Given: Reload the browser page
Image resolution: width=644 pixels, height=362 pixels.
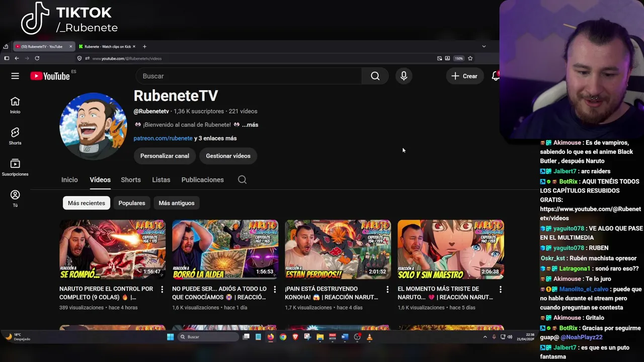Looking at the screenshot, I should point(37,58).
